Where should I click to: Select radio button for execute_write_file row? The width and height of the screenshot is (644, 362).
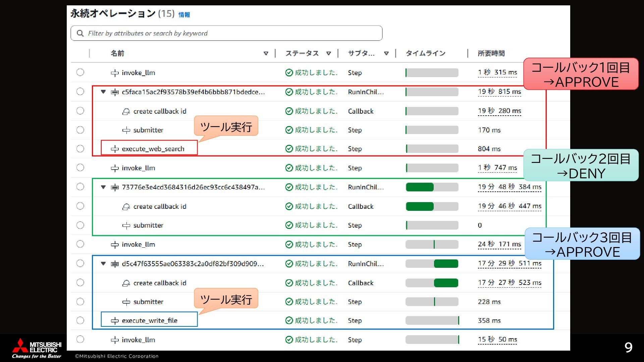pos(80,320)
